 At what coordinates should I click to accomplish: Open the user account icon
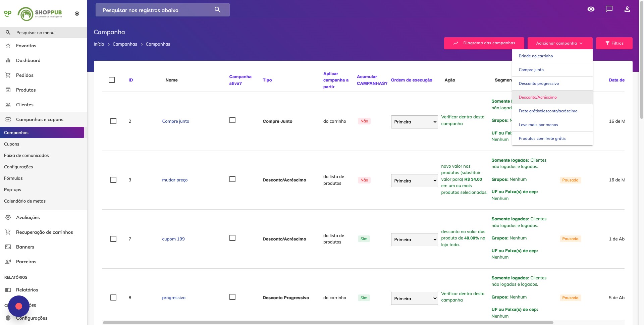627,9
